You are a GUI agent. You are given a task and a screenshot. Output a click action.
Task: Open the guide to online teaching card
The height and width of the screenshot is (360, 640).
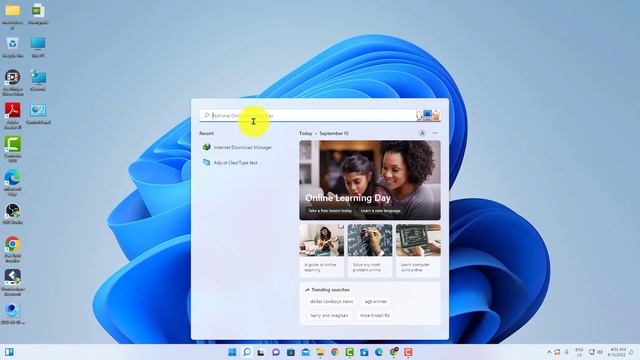coord(321,251)
